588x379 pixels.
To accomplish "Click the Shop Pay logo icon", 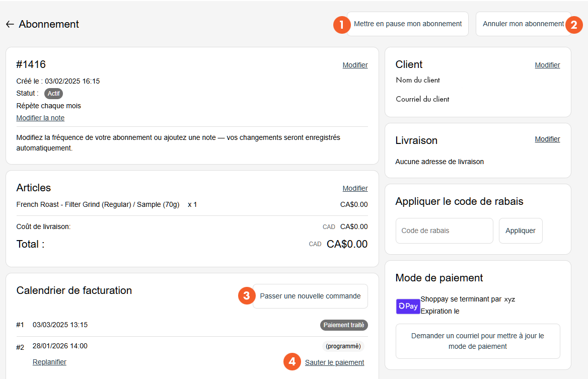I will pyautogui.click(x=408, y=306).
